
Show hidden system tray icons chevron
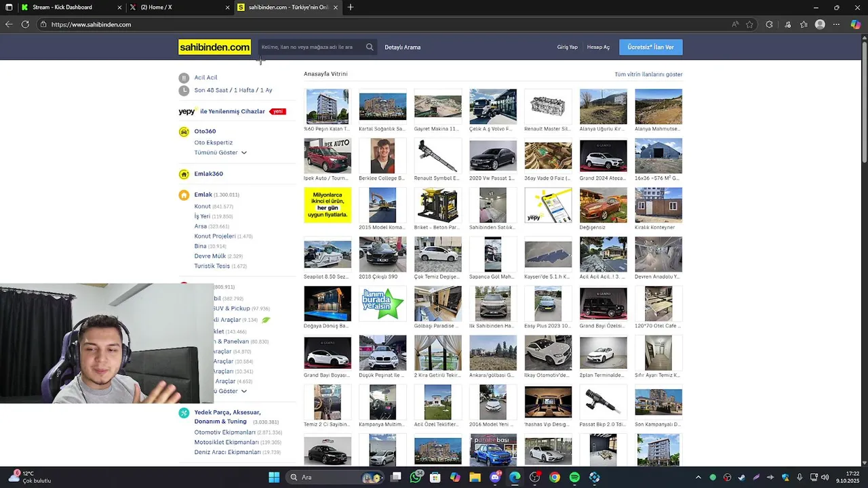tap(698, 477)
